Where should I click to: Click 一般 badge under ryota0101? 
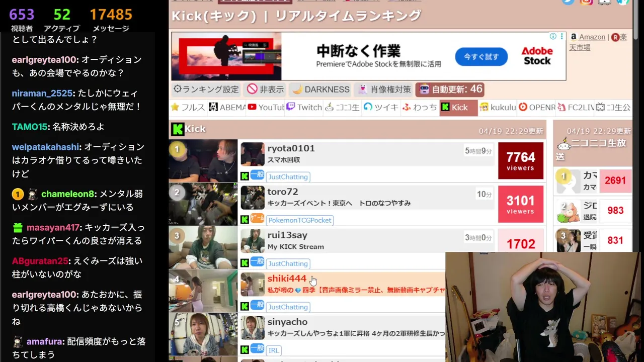pos(257,174)
